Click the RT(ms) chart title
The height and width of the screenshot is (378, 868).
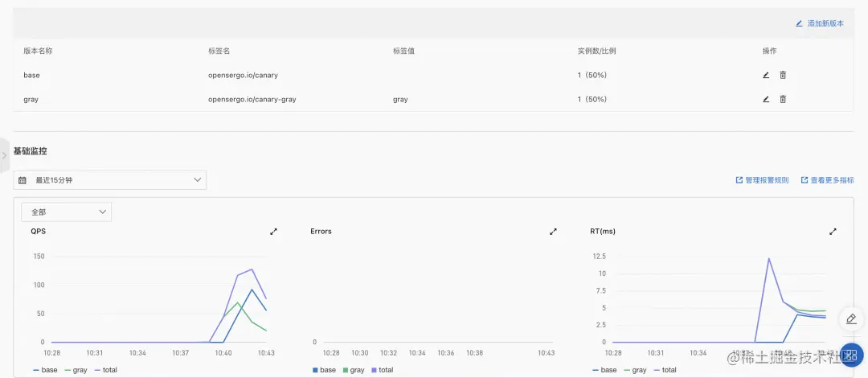click(x=603, y=231)
